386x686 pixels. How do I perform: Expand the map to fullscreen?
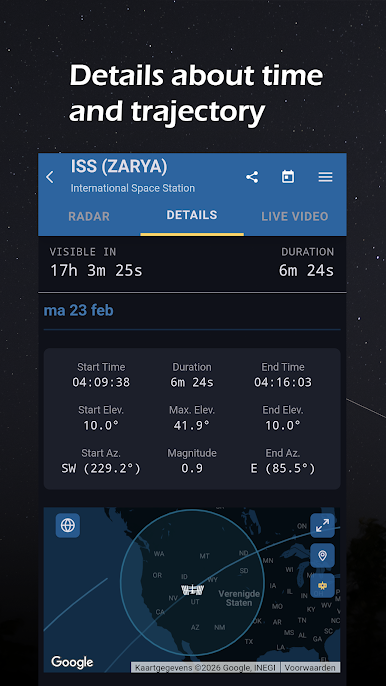point(323,525)
